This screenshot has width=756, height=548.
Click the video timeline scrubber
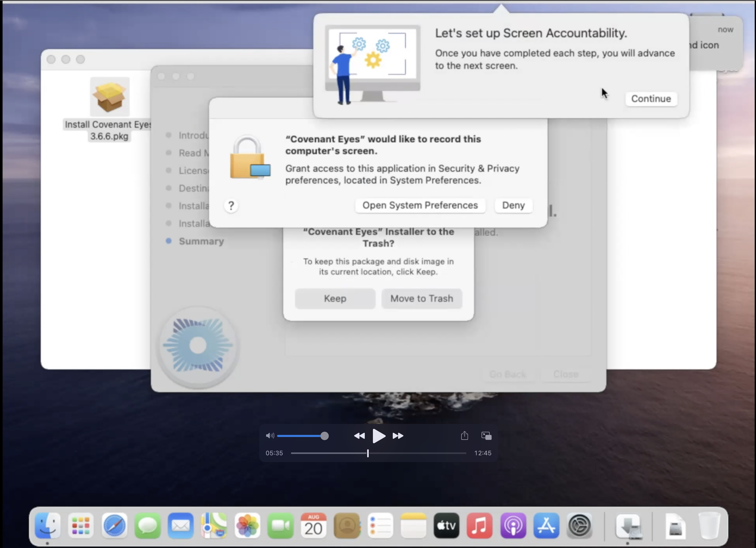(368, 453)
